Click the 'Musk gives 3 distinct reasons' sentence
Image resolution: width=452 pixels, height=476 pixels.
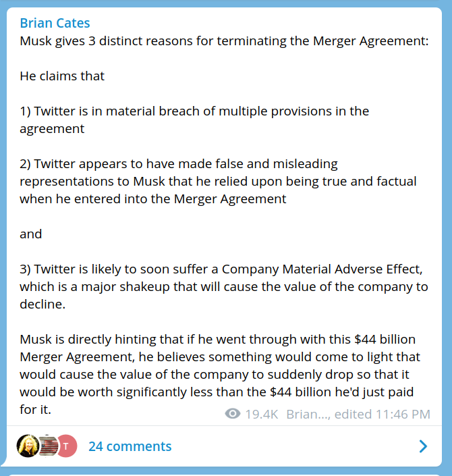click(224, 41)
